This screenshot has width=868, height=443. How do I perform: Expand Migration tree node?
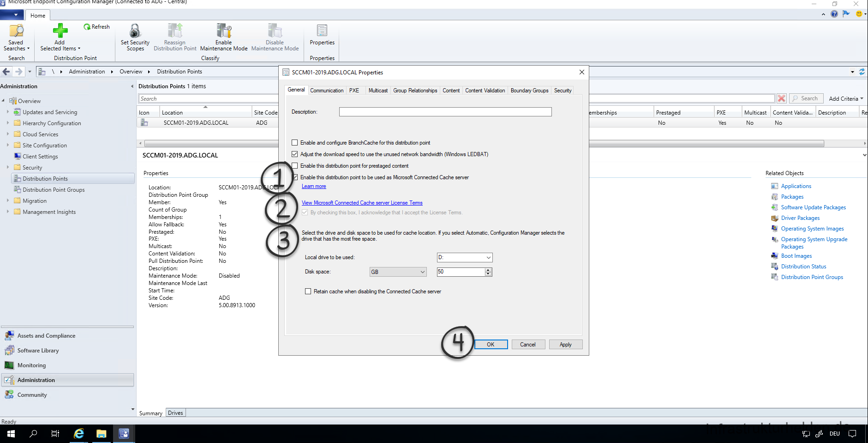point(8,200)
